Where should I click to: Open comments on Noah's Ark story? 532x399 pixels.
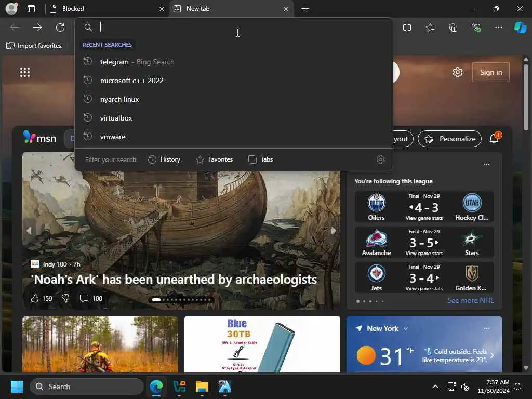click(x=84, y=298)
